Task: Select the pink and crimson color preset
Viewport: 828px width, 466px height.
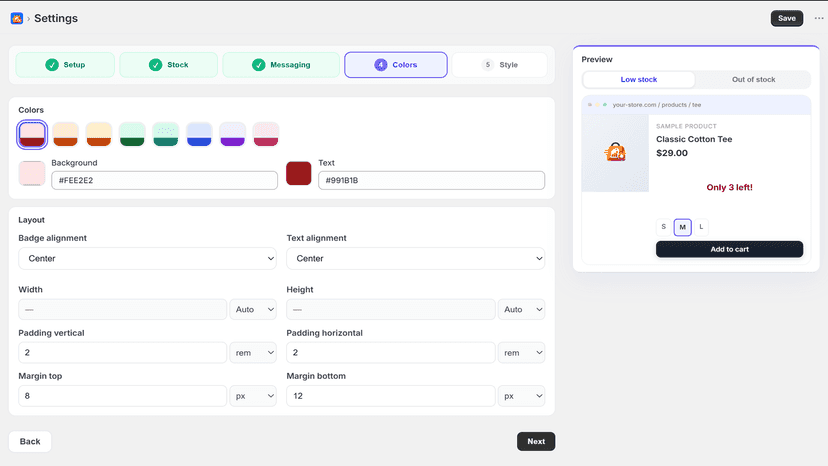Action: point(266,134)
